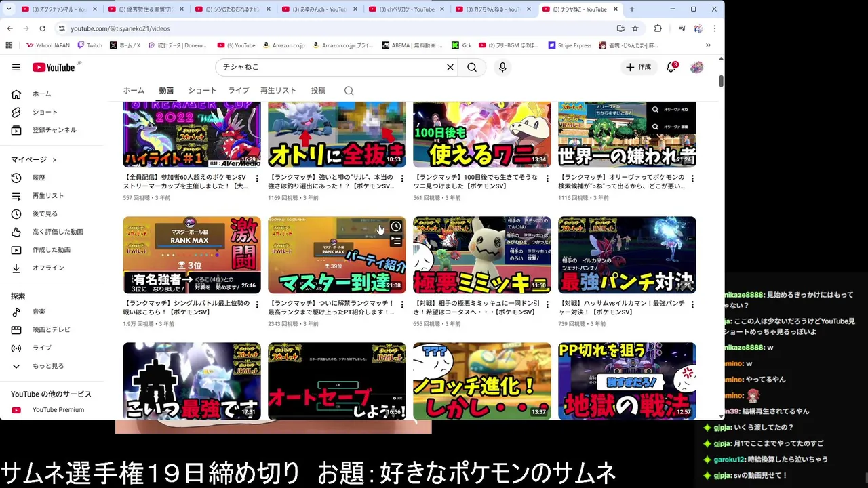Open options menu for ストリーマーカップ video

point(257,178)
